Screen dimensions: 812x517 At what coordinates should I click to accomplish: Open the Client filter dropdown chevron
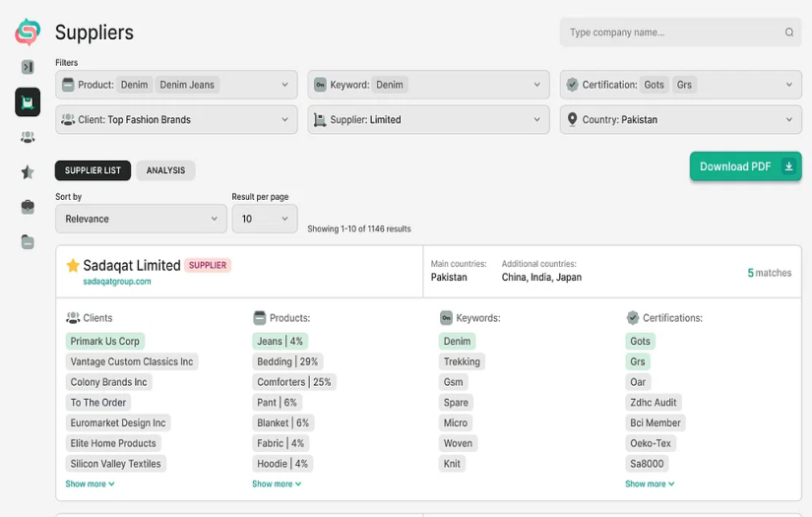[284, 120]
